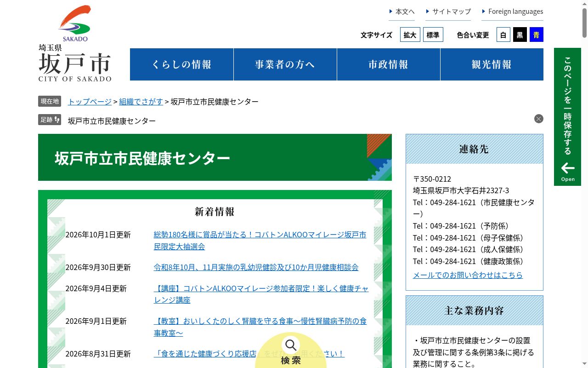Select the black 黒 color scheme

point(520,35)
